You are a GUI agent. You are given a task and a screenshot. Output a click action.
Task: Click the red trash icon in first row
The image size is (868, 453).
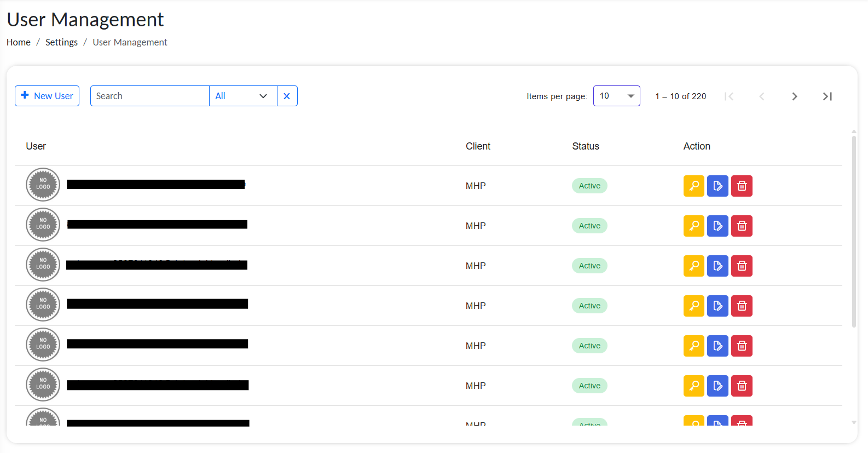[742, 186]
